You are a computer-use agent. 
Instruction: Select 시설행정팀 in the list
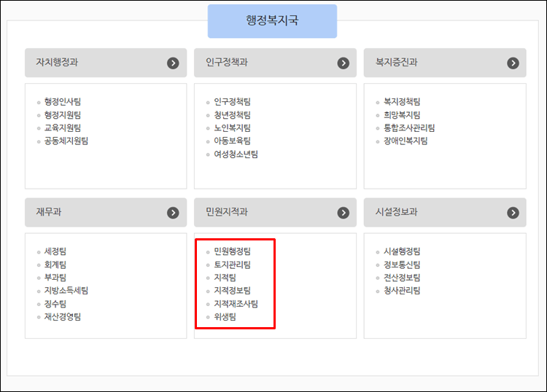[402, 251]
